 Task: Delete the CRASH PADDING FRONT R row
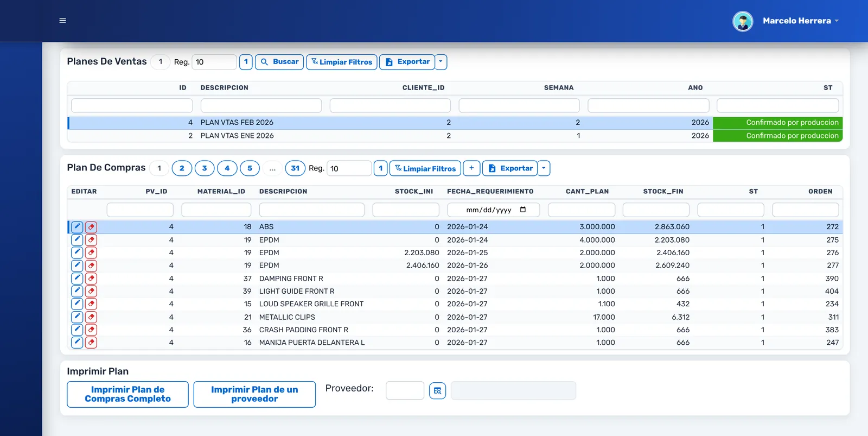click(91, 330)
